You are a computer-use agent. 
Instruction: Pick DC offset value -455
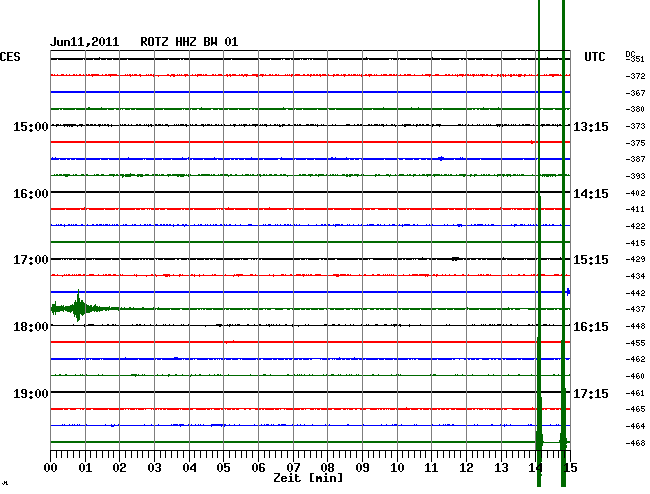[635, 343]
